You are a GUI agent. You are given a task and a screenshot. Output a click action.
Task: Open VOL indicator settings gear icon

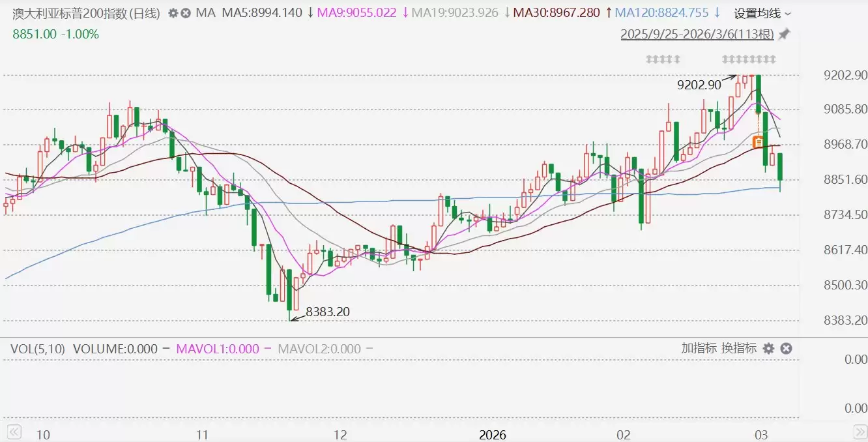(x=769, y=349)
